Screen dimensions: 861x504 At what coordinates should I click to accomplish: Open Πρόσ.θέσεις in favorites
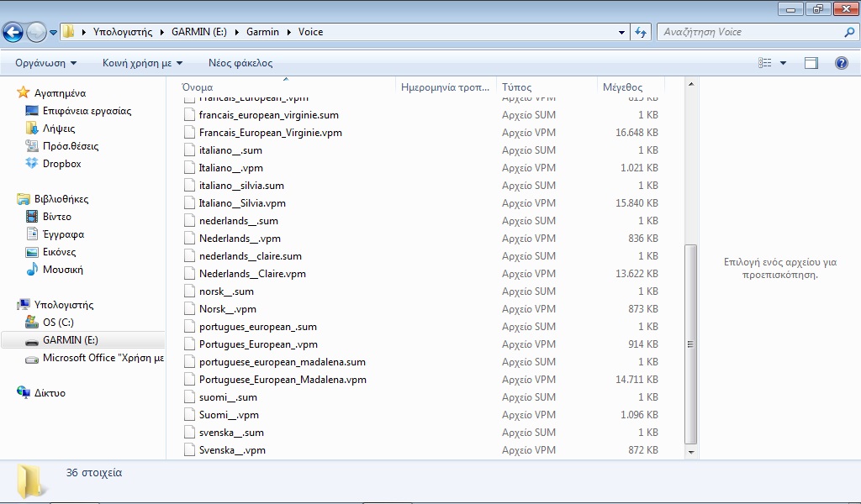tap(62, 146)
